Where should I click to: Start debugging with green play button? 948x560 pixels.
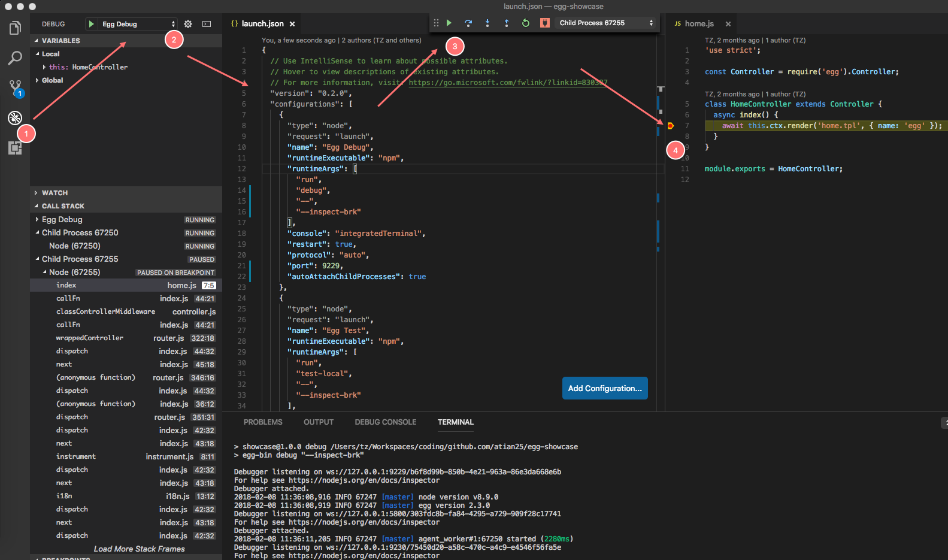pos(91,24)
